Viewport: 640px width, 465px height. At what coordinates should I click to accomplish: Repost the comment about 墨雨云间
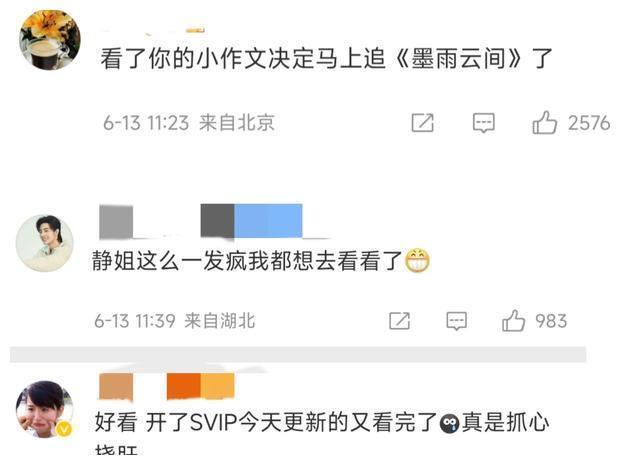[x=422, y=122]
